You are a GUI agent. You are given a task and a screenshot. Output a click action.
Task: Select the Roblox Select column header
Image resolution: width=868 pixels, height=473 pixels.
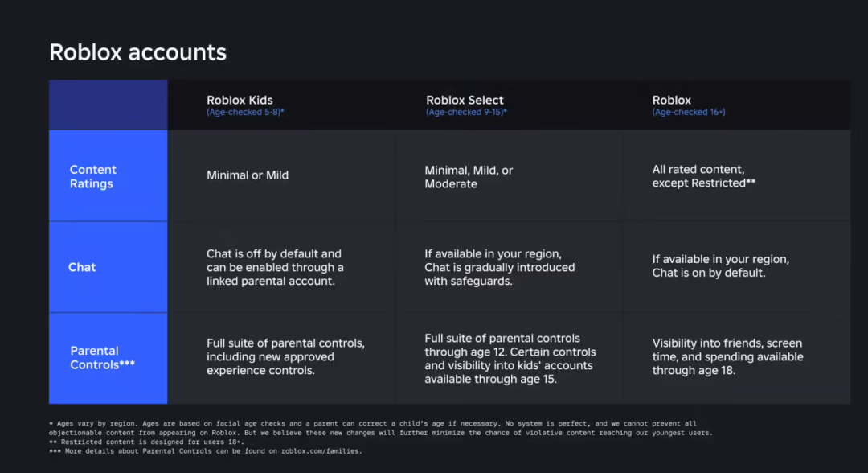click(465, 101)
